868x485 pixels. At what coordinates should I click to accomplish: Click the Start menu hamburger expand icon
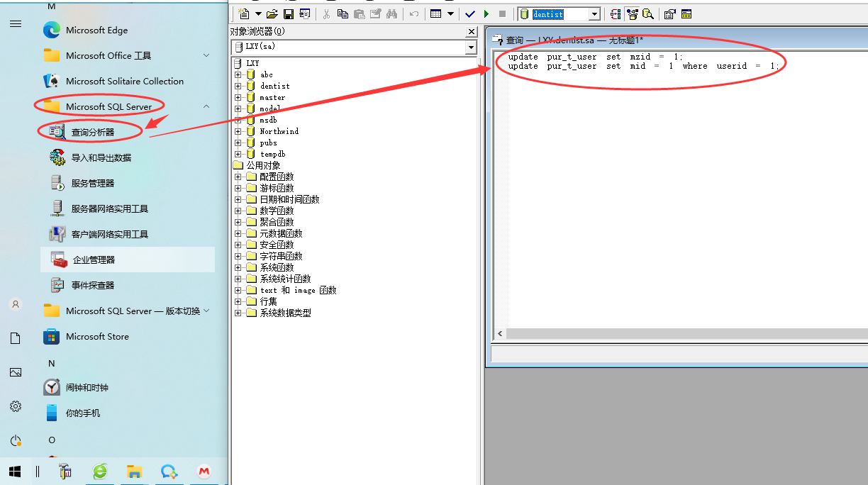coord(16,23)
